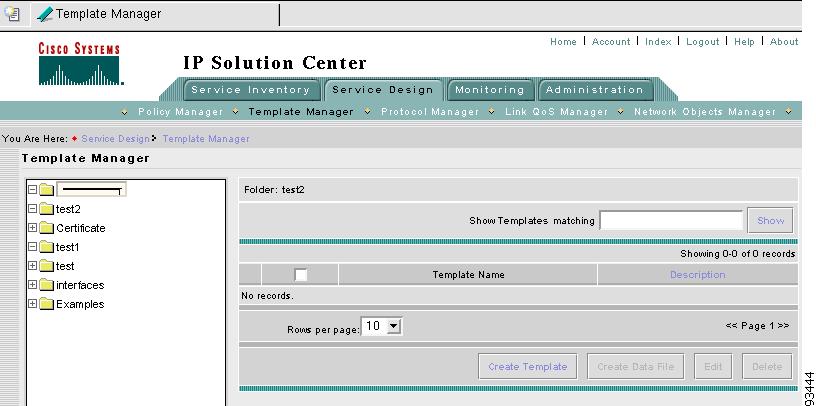This screenshot has height=406, width=816.
Task: Select the test1 folder label
Action: click(x=68, y=247)
